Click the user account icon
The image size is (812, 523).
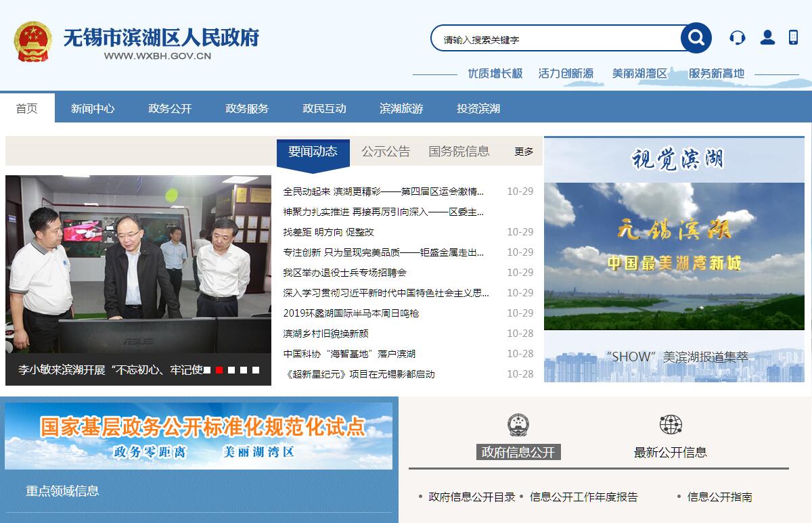767,38
